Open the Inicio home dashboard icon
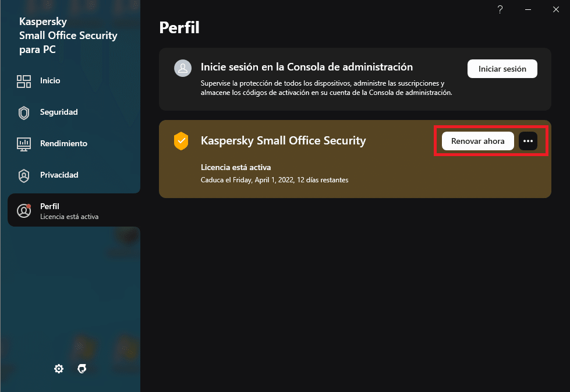 (x=24, y=81)
